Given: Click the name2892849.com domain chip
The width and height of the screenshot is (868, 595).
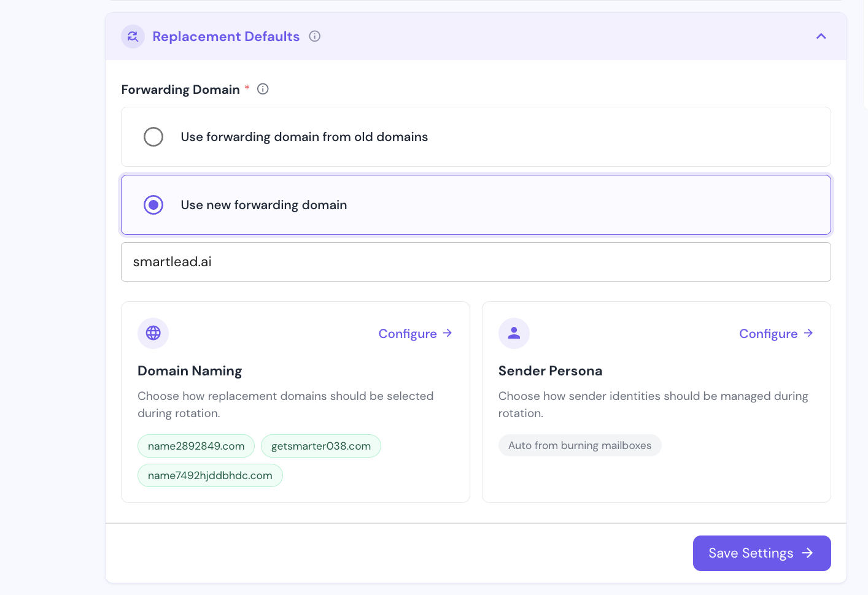Looking at the screenshot, I should point(196,446).
